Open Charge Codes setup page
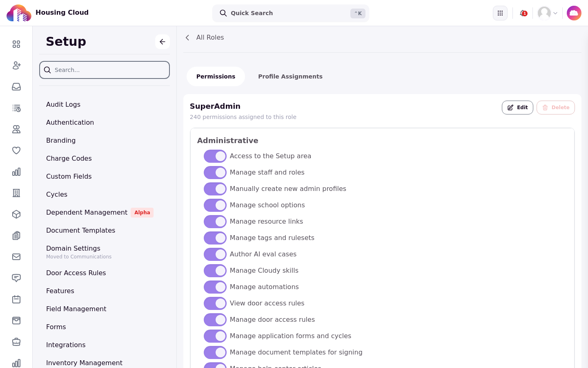The image size is (588, 368). (69, 158)
